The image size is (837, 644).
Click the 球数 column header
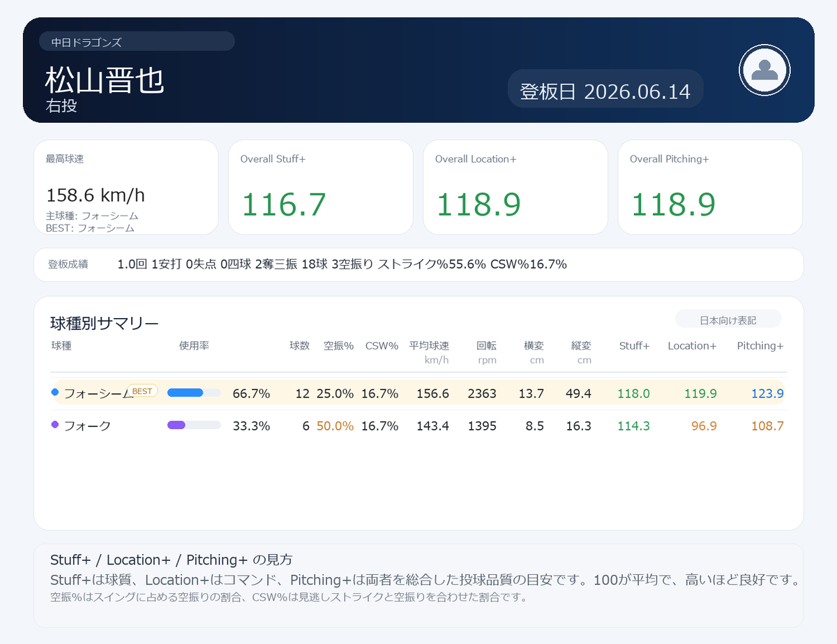[x=299, y=345]
